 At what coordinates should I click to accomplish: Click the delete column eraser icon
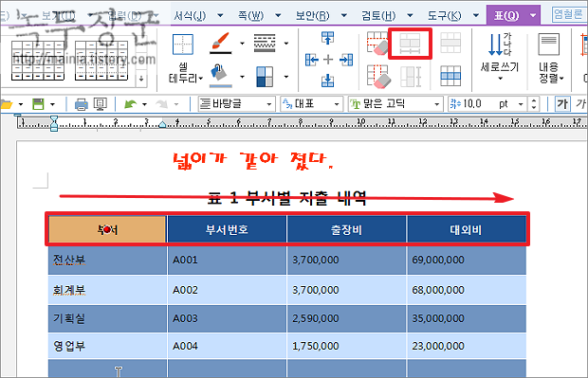click(378, 77)
